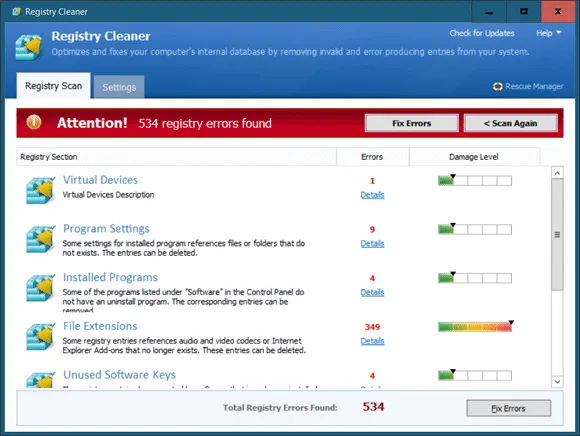Click the Virtual Devices damage level bar
The height and width of the screenshot is (436, 580).
(x=475, y=180)
